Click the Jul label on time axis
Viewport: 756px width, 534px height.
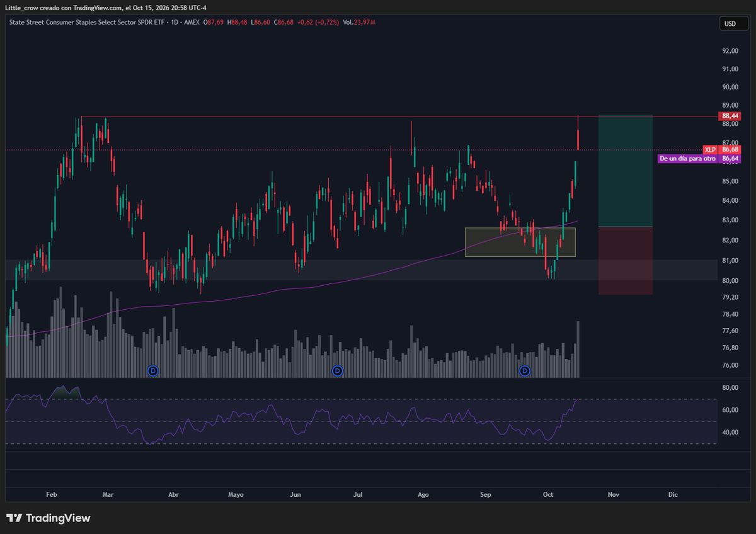click(358, 495)
